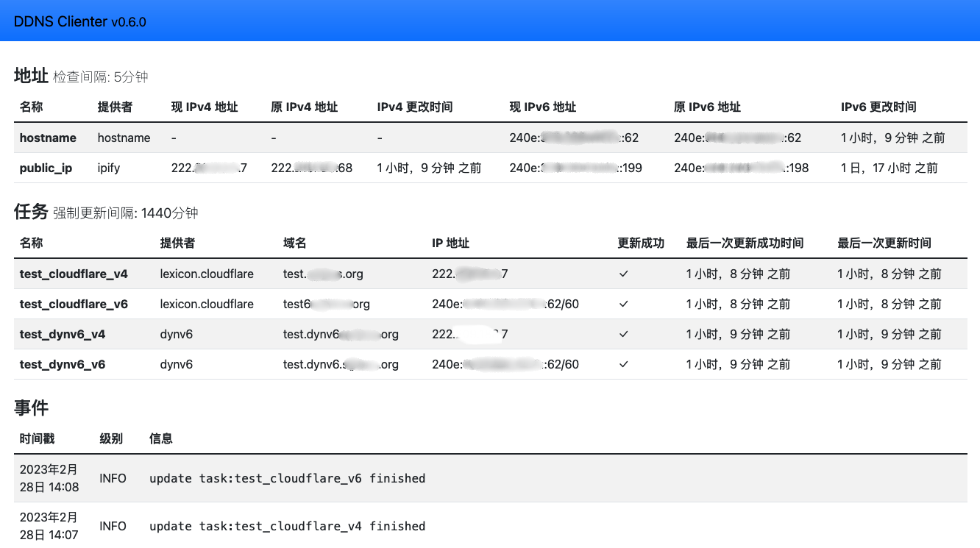Select the test_dynv6_v4 task name

click(63, 334)
